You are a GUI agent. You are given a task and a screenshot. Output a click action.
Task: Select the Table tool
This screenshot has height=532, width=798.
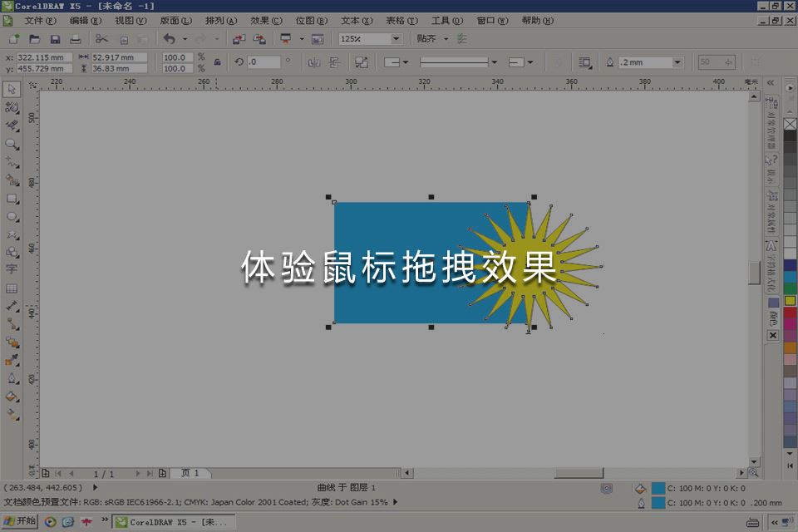pos(12,288)
